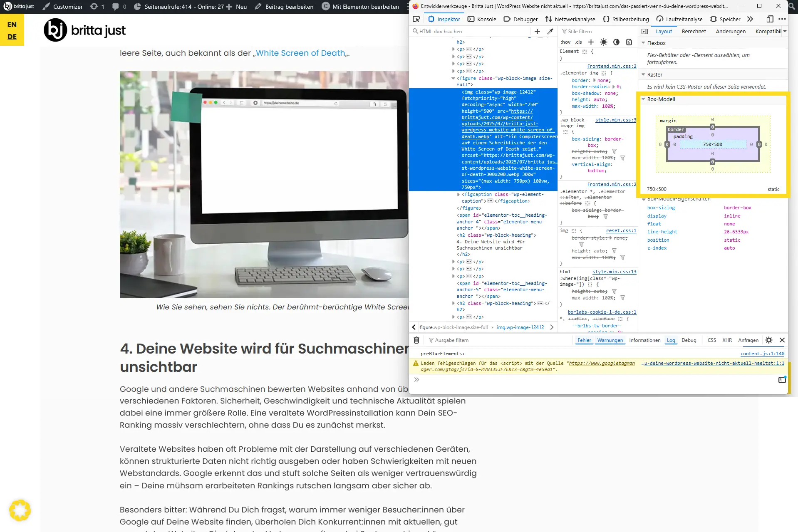Select img.wp-image-12412 breadcrumb
798x532 pixels.
pos(520,327)
